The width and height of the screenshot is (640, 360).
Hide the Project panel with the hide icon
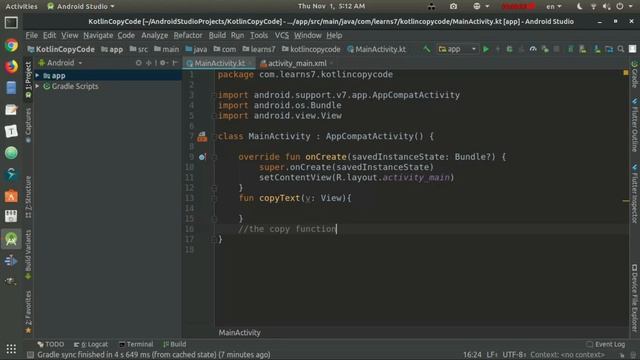175,63
